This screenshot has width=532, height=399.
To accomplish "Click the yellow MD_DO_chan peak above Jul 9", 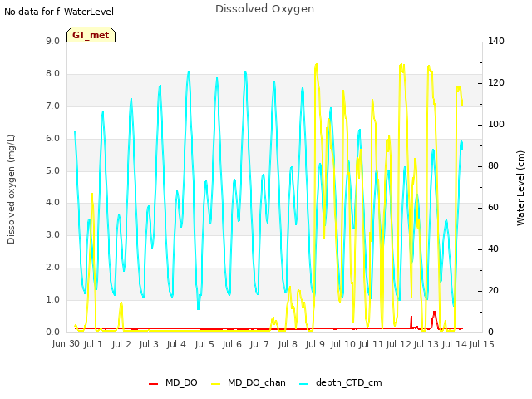I will coord(316,66).
